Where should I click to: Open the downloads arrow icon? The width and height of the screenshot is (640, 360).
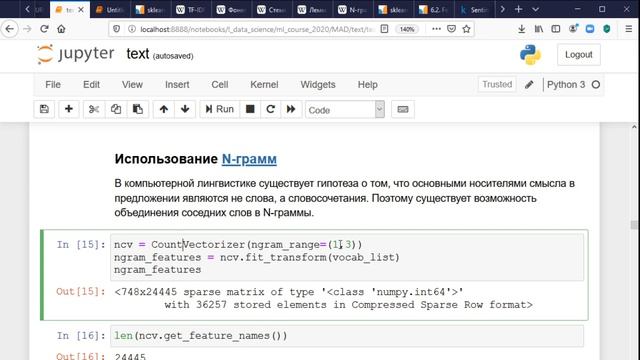[x=522, y=29]
